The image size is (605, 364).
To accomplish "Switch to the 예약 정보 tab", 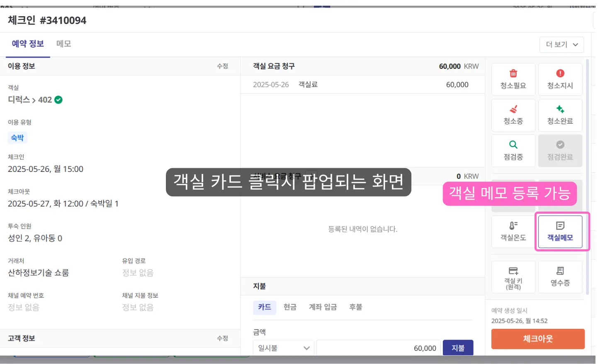I will [x=28, y=44].
